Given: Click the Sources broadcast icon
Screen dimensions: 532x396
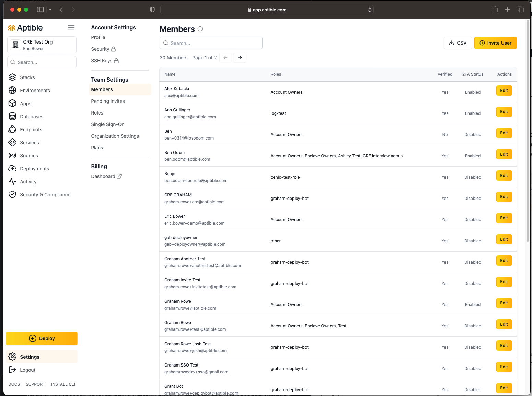Looking at the screenshot, I should click(12, 156).
